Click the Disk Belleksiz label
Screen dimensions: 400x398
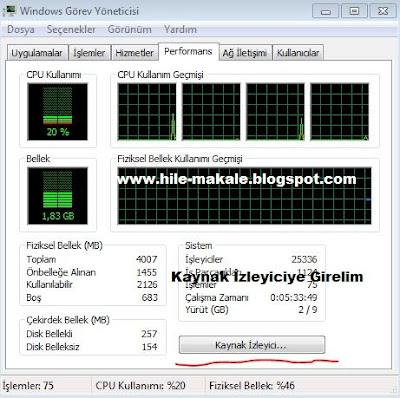pyautogui.click(x=53, y=347)
